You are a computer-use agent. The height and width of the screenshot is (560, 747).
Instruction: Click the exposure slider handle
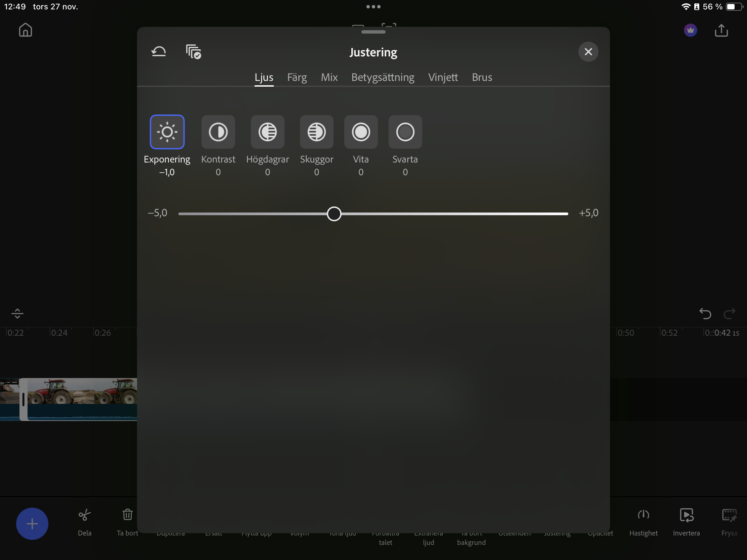[x=334, y=214]
